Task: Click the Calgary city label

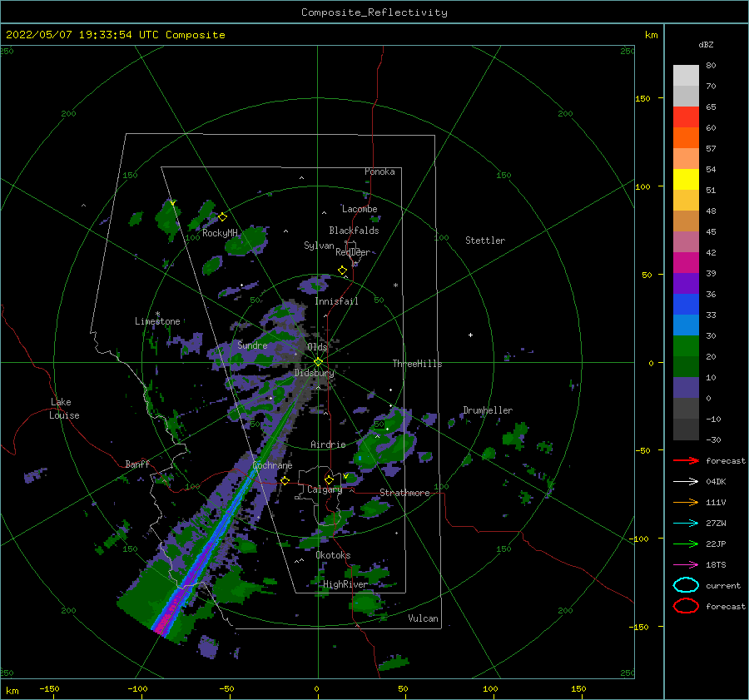Action: [x=325, y=489]
